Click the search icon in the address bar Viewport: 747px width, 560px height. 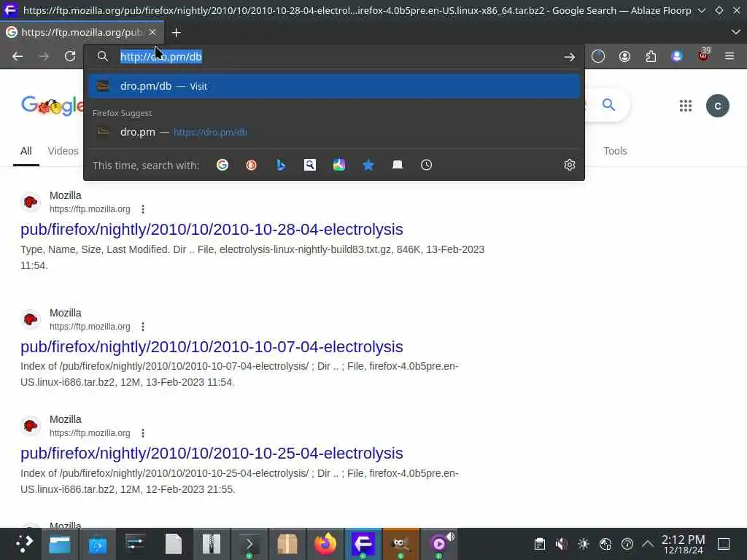point(102,57)
